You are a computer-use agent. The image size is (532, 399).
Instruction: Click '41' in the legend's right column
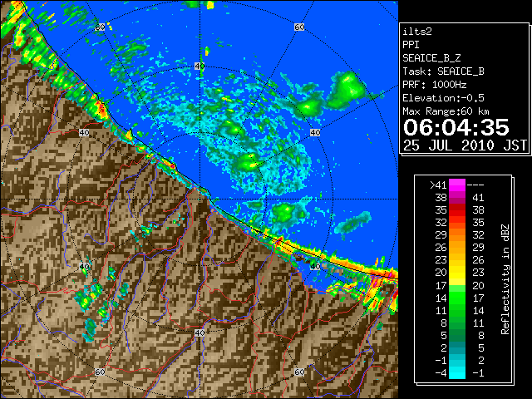478,198
